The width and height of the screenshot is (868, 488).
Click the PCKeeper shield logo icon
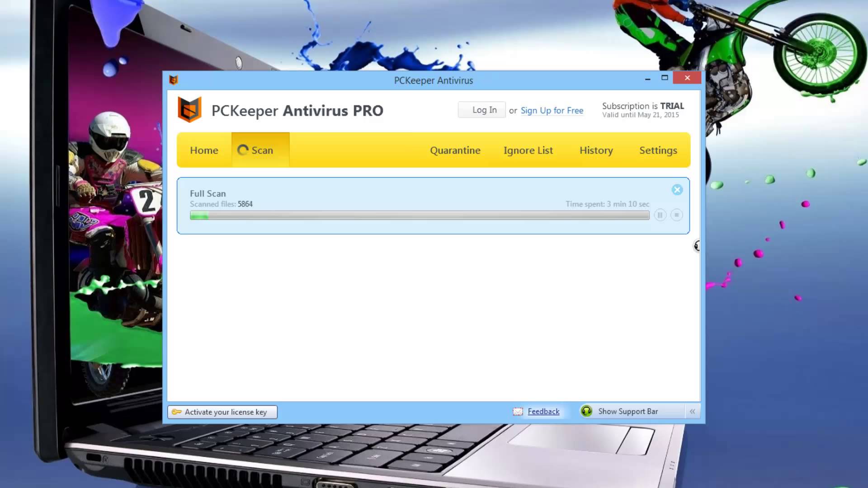(189, 110)
